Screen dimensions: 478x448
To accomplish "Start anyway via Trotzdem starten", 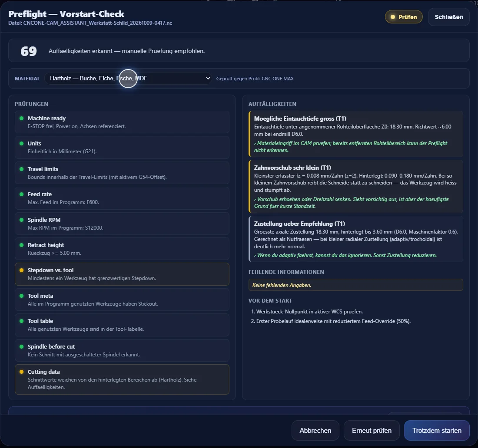I will (437, 430).
